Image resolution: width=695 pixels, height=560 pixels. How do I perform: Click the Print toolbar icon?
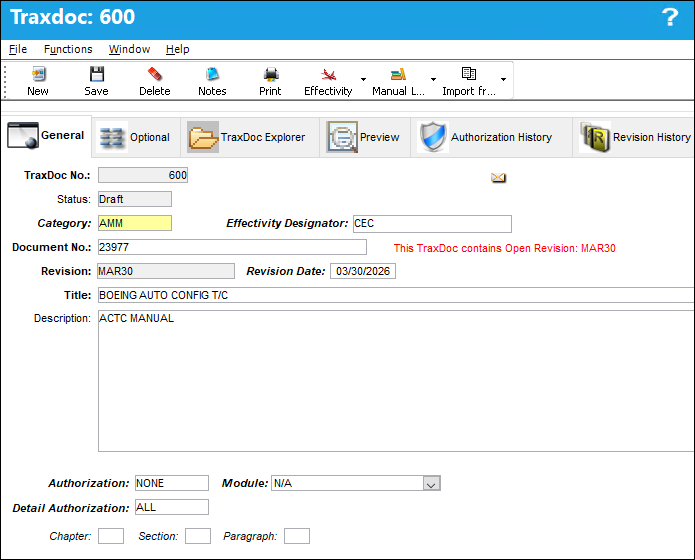point(270,74)
